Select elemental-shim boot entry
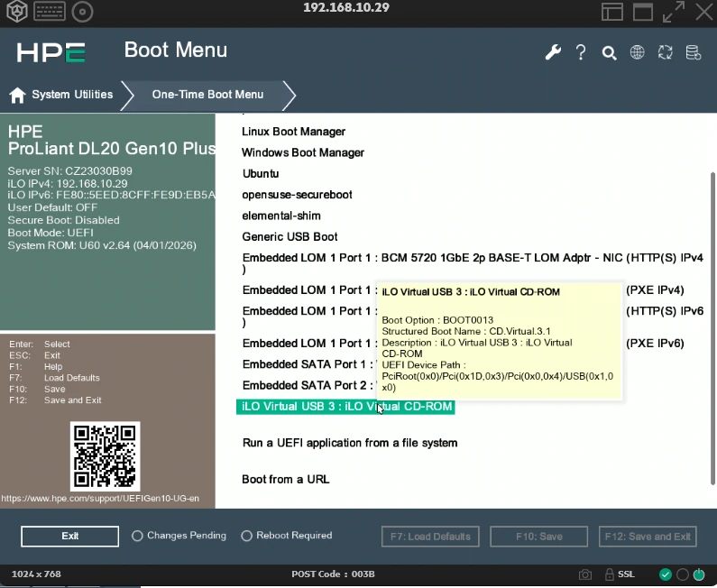The height and width of the screenshot is (588, 717). coord(281,216)
